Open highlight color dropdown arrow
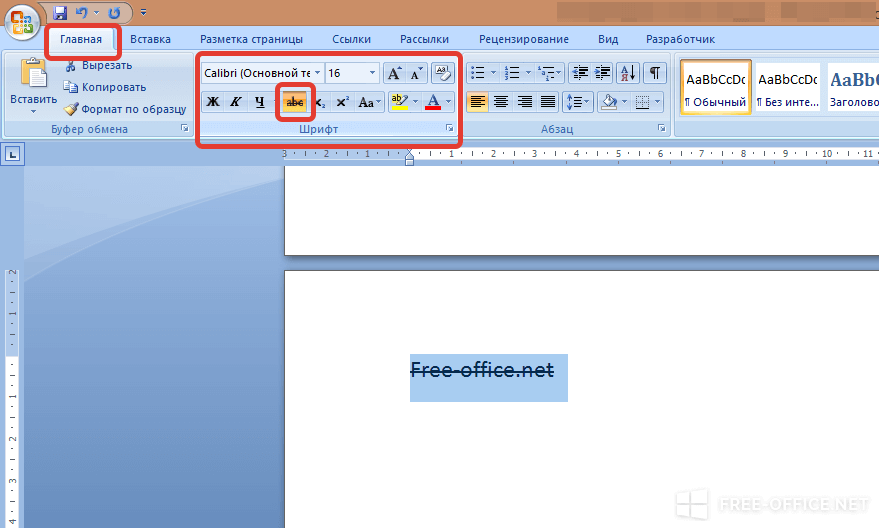 (x=415, y=102)
